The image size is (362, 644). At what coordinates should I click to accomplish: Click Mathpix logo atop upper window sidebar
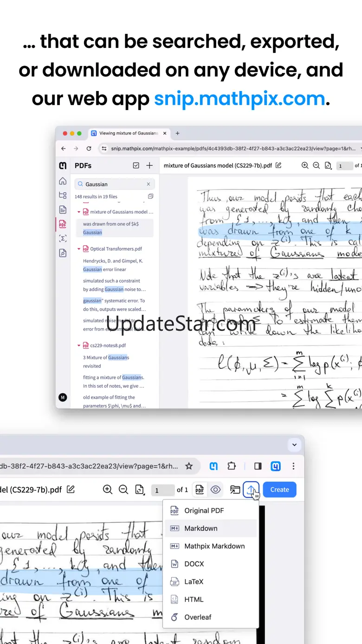click(63, 165)
